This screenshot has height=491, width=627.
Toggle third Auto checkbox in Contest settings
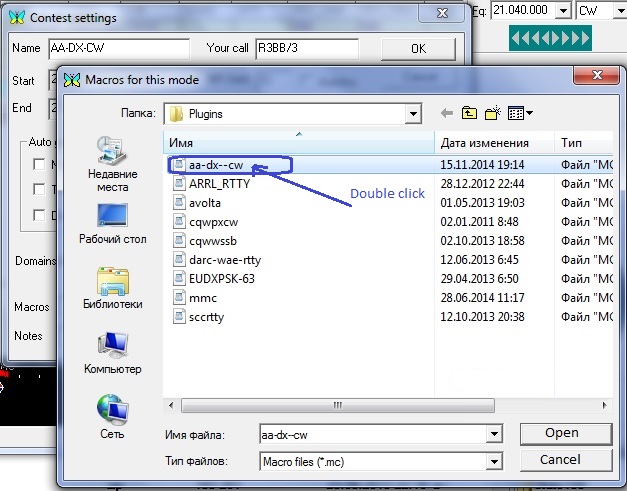[x=38, y=215]
